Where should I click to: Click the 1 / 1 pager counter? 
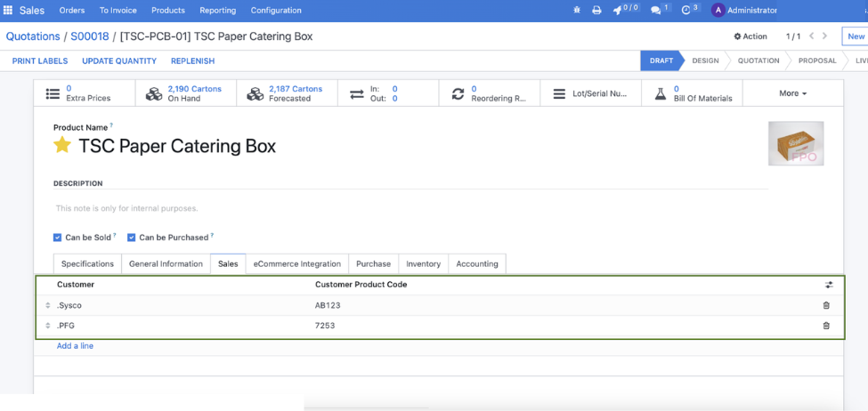pos(793,36)
